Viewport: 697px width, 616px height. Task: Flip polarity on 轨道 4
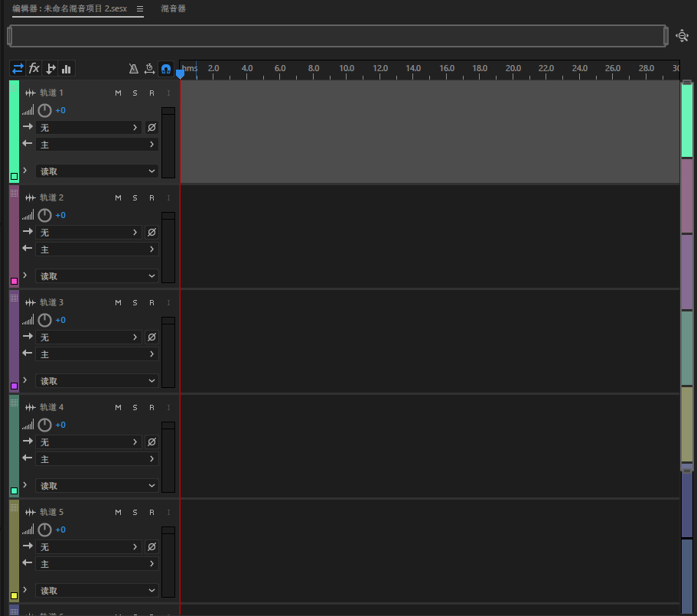(x=151, y=442)
